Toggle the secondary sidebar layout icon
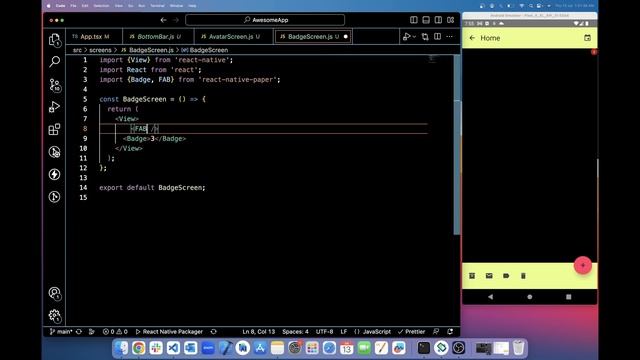 coord(438,20)
